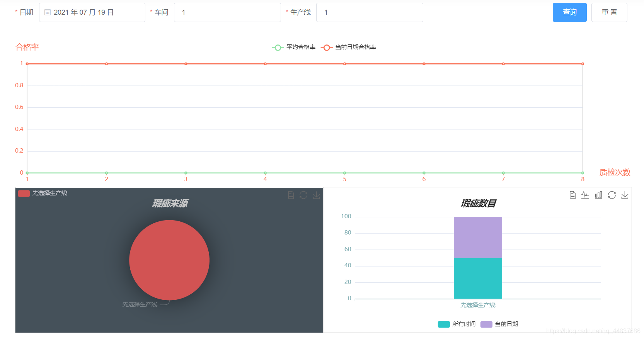Toggle 先选择生产线 legend in pie chart
Image resolution: width=644 pixels, height=338 pixels.
tap(43, 193)
